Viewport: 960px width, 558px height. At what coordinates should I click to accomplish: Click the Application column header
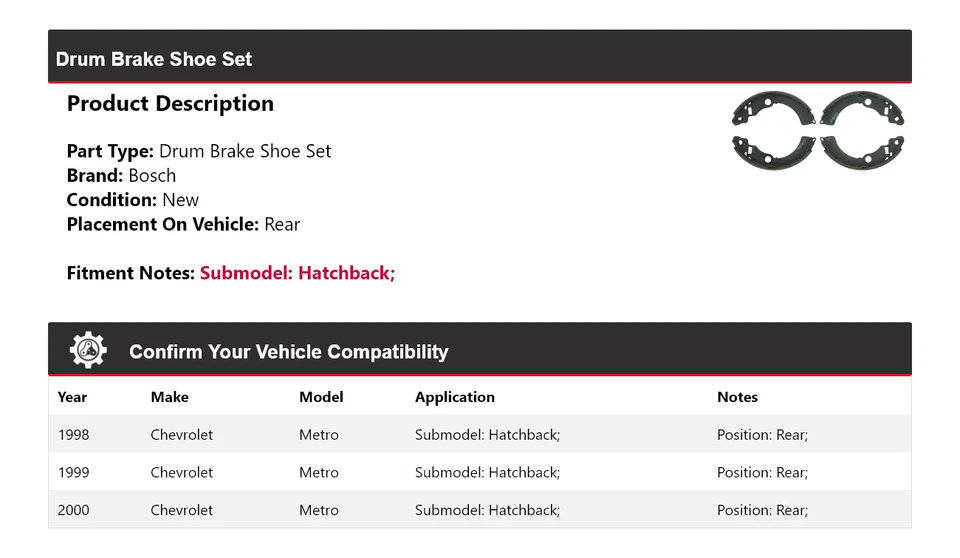point(455,397)
